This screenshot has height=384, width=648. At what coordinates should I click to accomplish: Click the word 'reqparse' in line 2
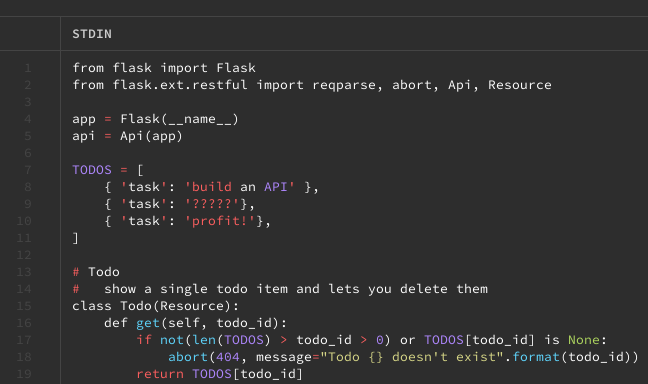point(344,85)
